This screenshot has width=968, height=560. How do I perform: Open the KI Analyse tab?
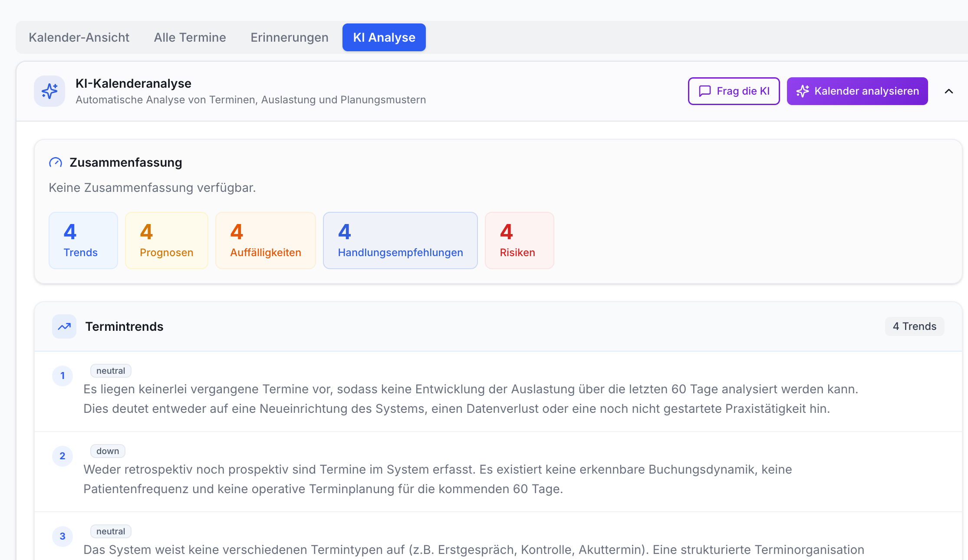[384, 37]
